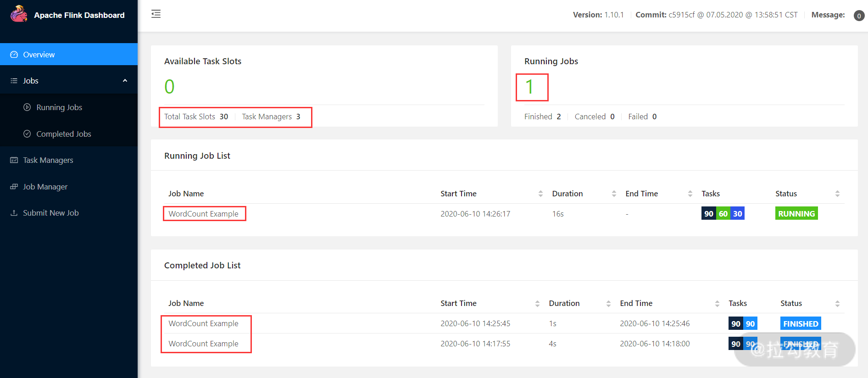The image size is (868, 378).
Task: Open WordCount Example started at 14:25:45
Action: pyautogui.click(x=203, y=323)
